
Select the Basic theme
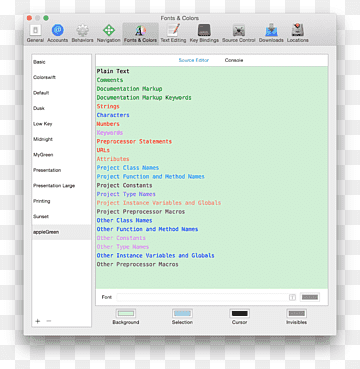point(61,62)
